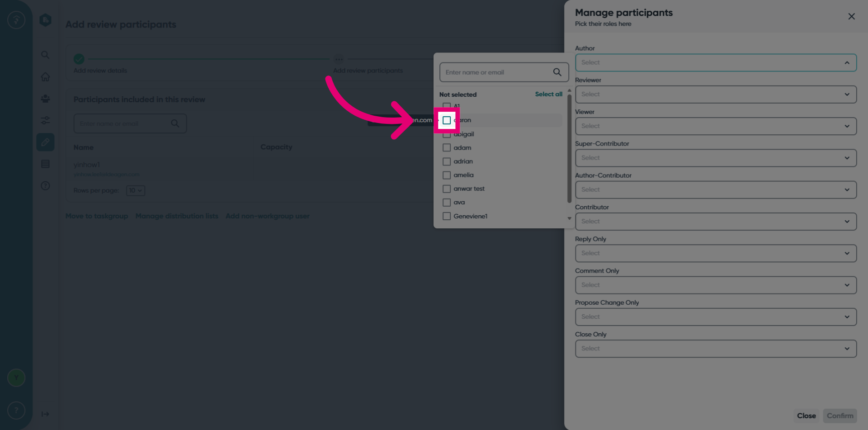Open the Propose Change Only dropdown
The width and height of the screenshot is (868, 430).
tap(716, 317)
